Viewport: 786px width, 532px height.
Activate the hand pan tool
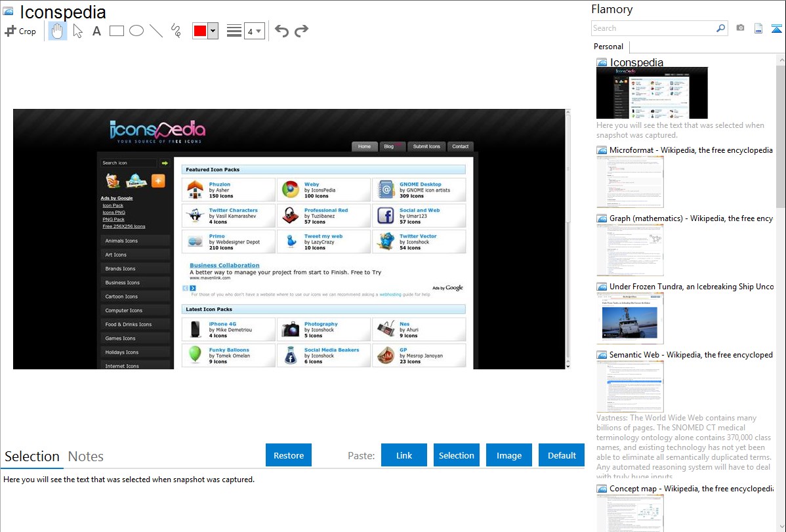(x=57, y=31)
